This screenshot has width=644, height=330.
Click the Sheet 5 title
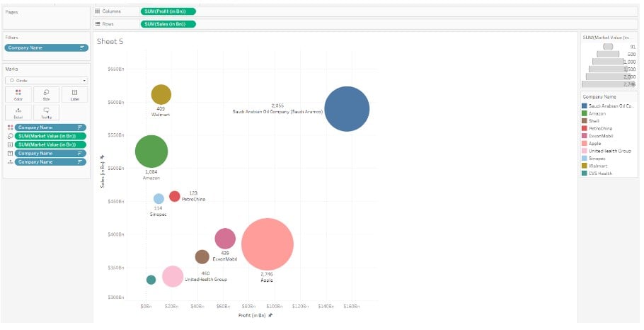pyautogui.click(x=110, y=42)
